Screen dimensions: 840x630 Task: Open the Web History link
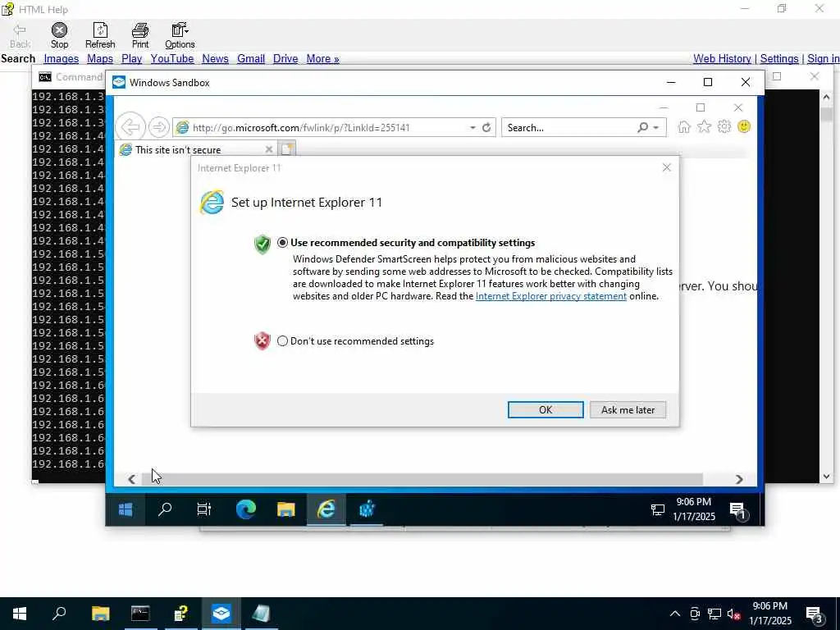722,59
